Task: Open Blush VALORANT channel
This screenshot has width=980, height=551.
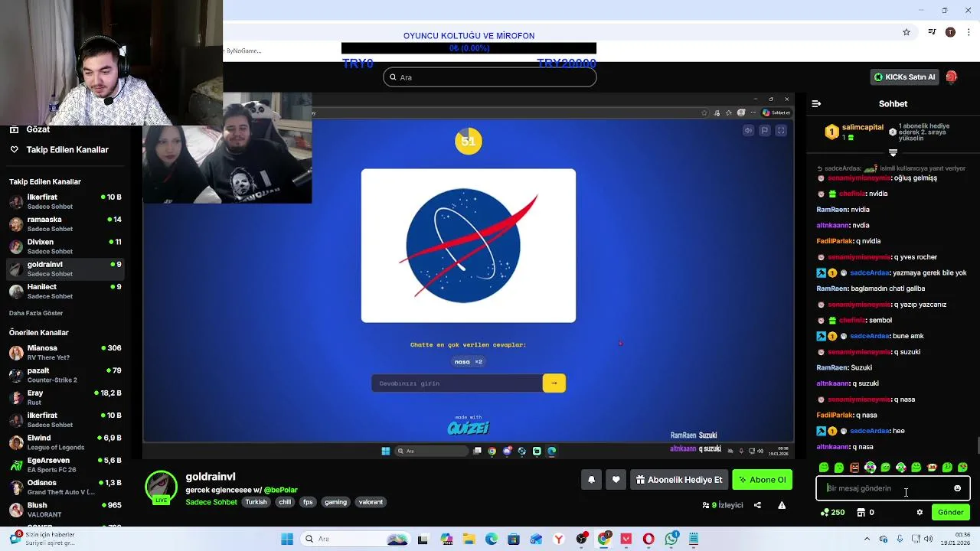Action: coord(65,510)
